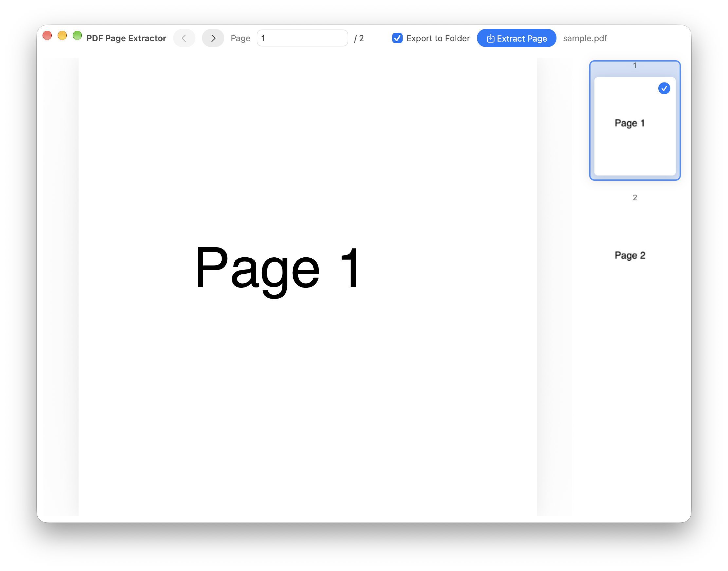Close the window with the red button

pos(47,35)
